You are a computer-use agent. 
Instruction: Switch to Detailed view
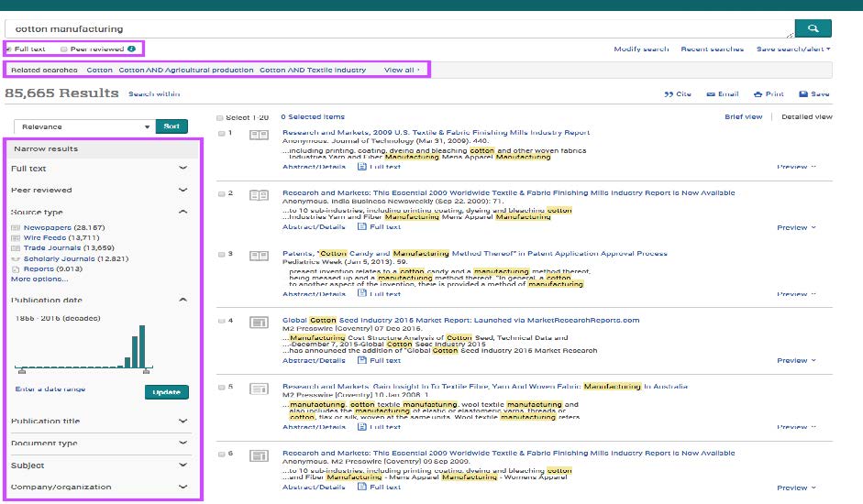click(807, 116)
